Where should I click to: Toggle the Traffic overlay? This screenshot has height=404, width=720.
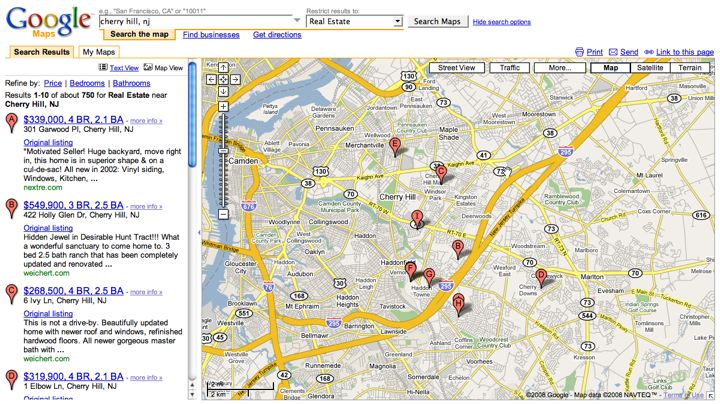(510, 68)
